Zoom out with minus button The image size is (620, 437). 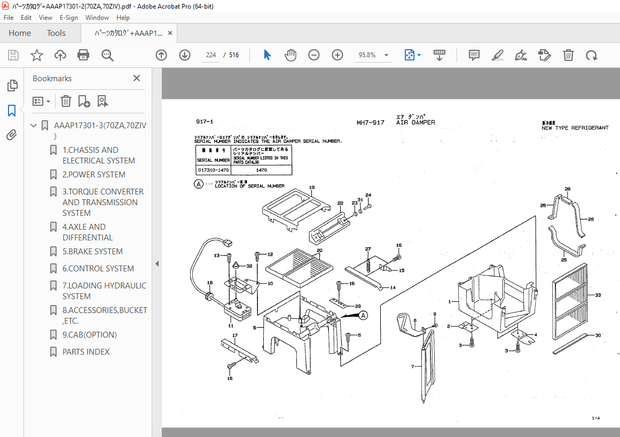(314, 55)
